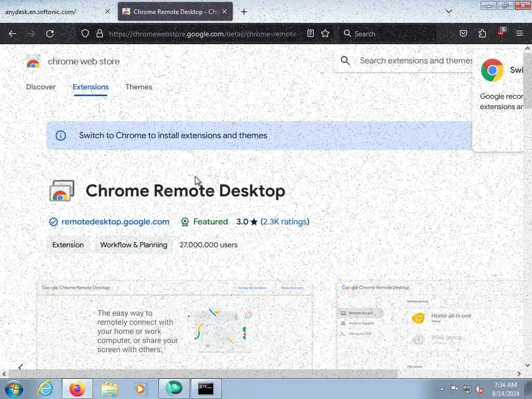Focus the Firefox Search box

point(389,34)
